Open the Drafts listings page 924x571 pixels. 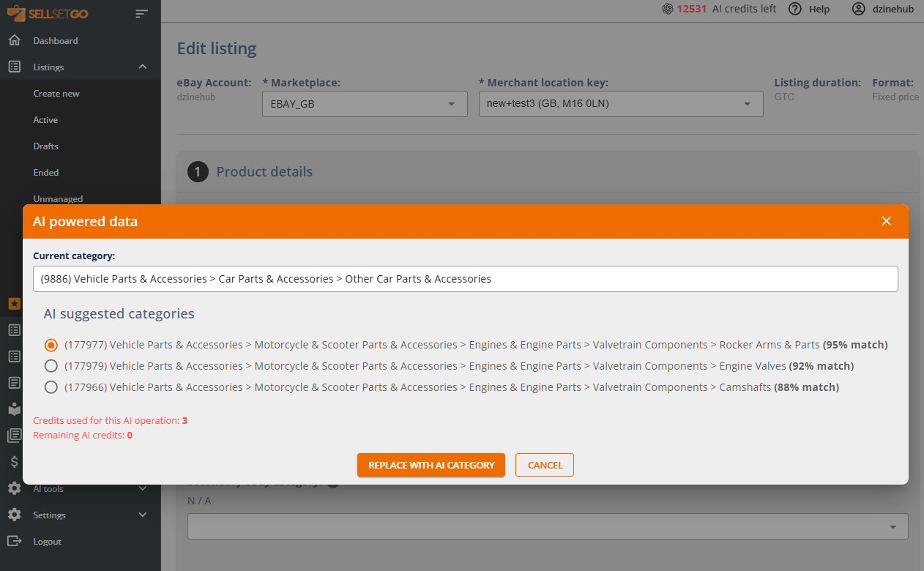point(45,146)
